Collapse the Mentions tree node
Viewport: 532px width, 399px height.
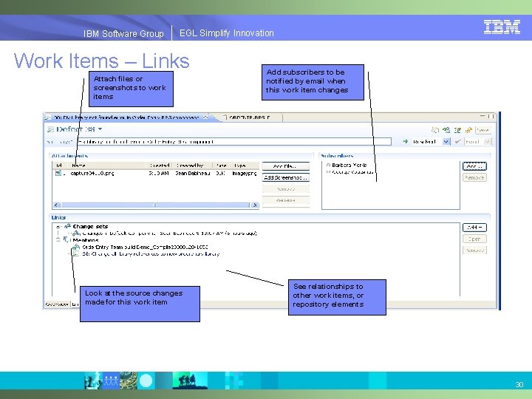click(58, 240)
